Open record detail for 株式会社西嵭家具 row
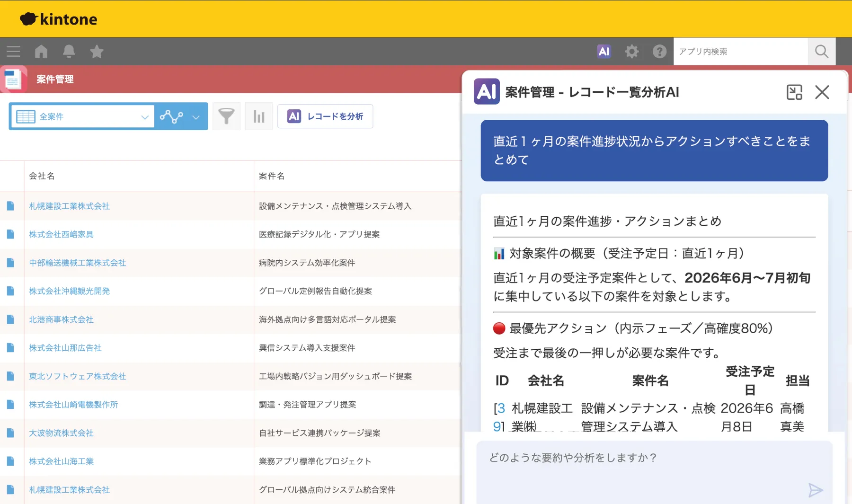This screenshot has height=504, width=852. 10,234
